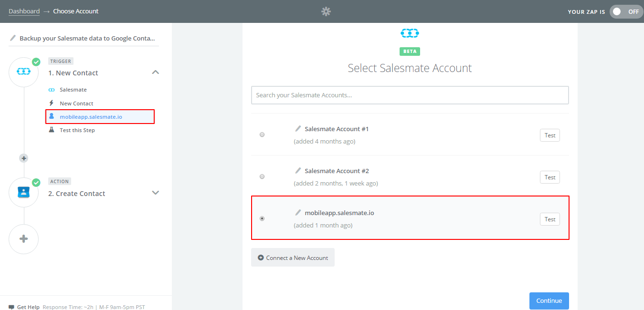The image size is (644, 310).
Task: Click the TRIGGER label tag
Action: pos(61,62)
